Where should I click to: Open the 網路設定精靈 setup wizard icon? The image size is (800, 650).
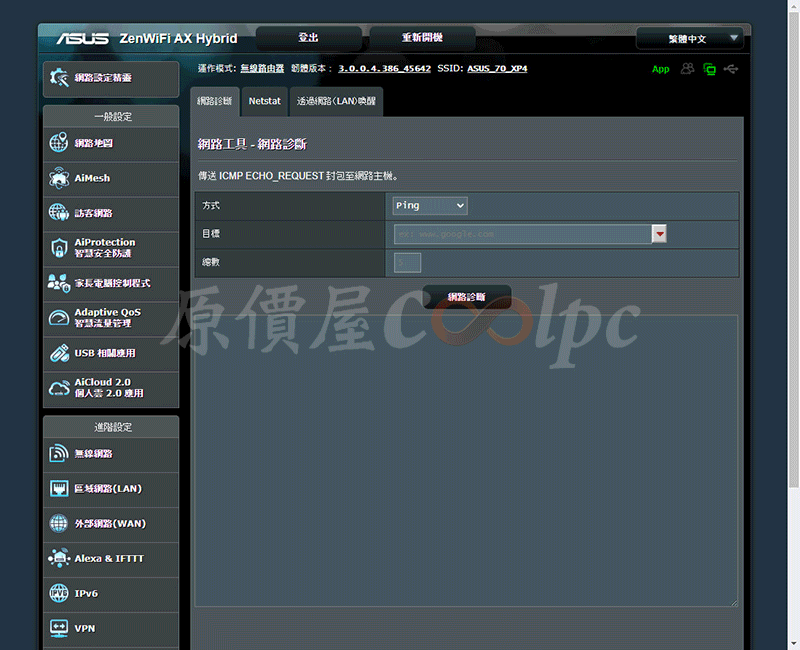pos(59,78)
